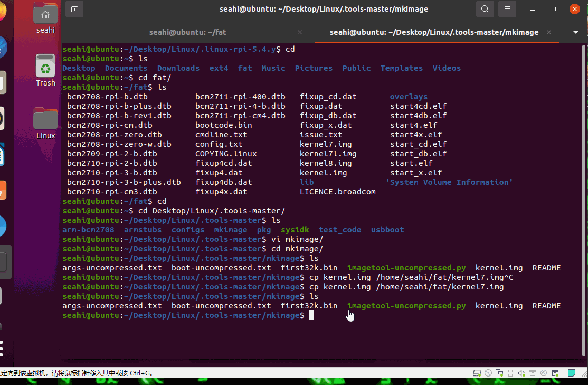Close the terminal window with red button
Viewport: 588px width, 385px height.
click(x=574, y=9)
